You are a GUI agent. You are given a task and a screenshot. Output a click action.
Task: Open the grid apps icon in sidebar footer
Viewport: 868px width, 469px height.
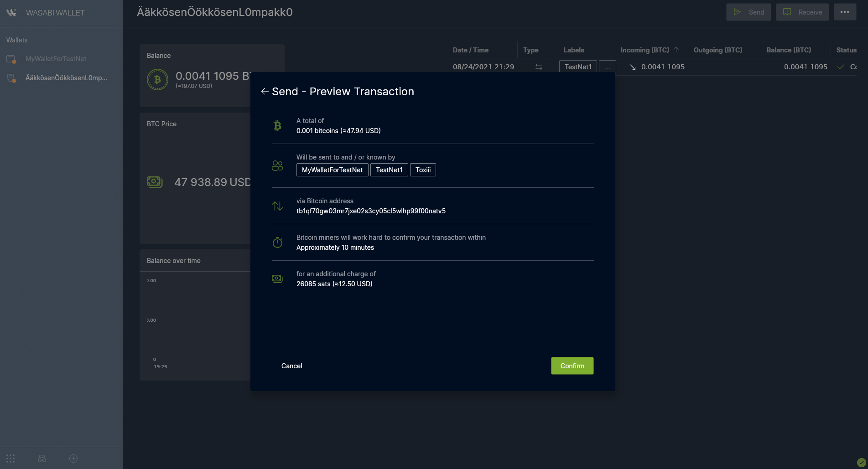[10, 459]
